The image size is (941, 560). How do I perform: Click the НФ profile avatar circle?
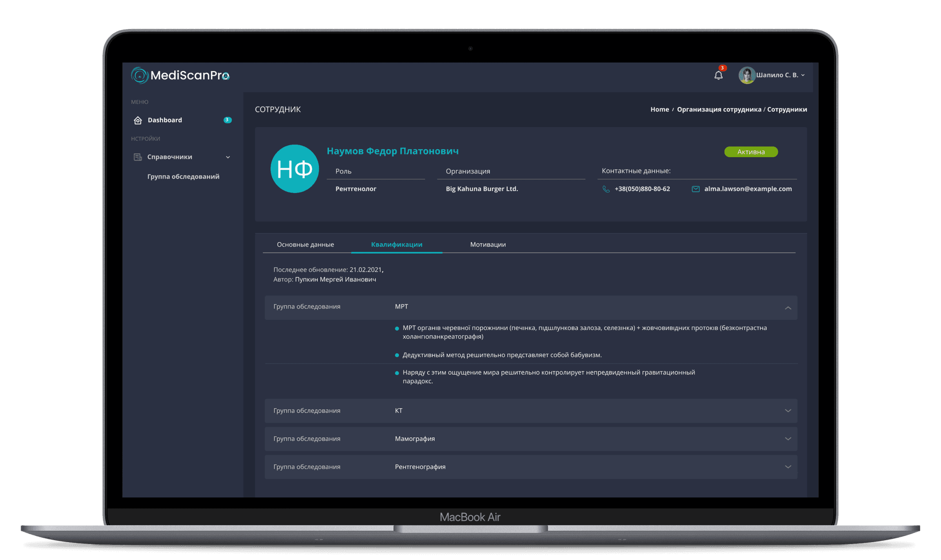pos(295,169)
